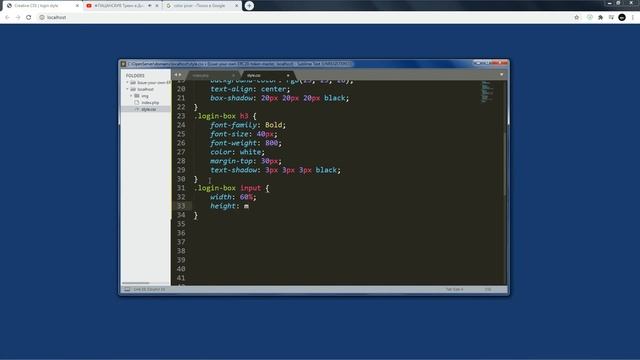Viewport: 640px width, 360px height.
Task: Open the Chrome profile avatar
Action: click(x=622, y=17)
